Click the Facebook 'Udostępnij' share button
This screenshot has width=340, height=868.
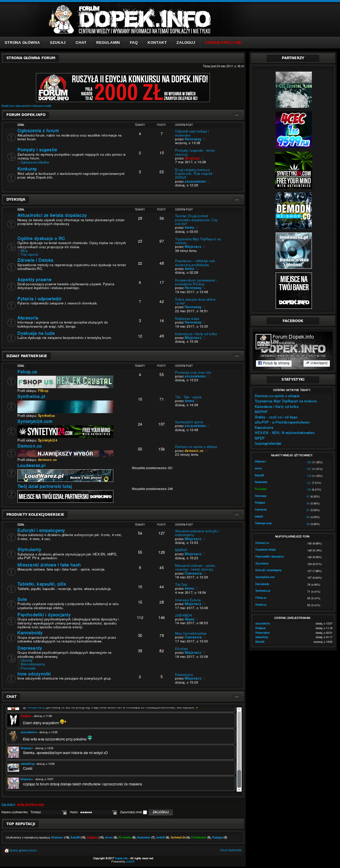tap(317, 363)
